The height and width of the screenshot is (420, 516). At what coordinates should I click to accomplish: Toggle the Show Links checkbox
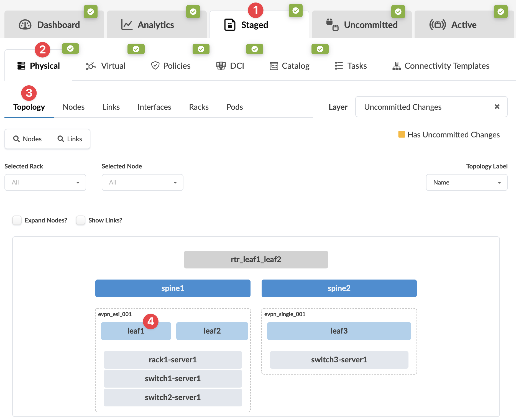(x=81, y=220)
